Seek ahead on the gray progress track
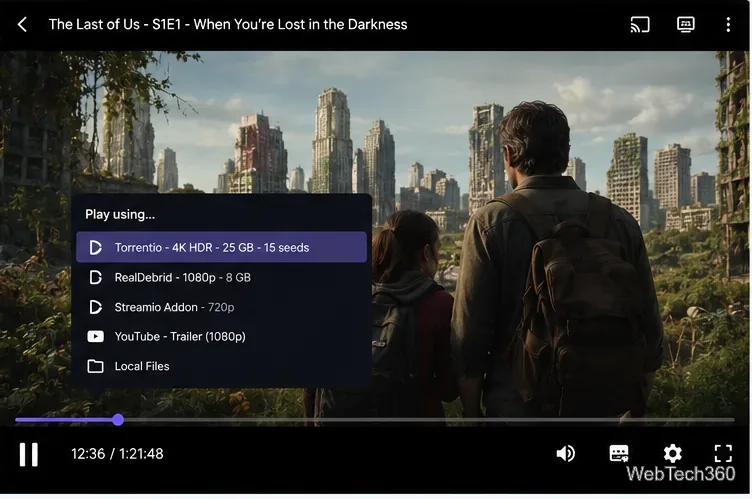Viewport: 752px width, 499px height. click(429, 420)
